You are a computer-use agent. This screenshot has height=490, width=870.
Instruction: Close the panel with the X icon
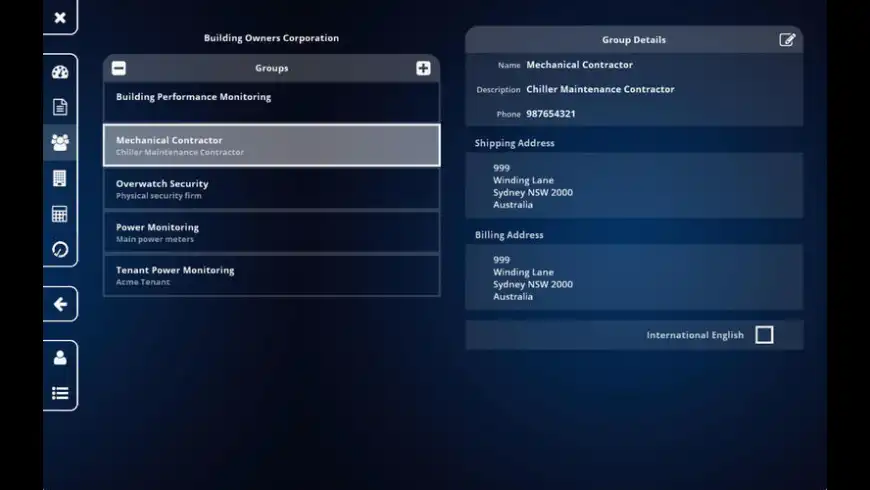pyautogui.click(x=60, y=18)
